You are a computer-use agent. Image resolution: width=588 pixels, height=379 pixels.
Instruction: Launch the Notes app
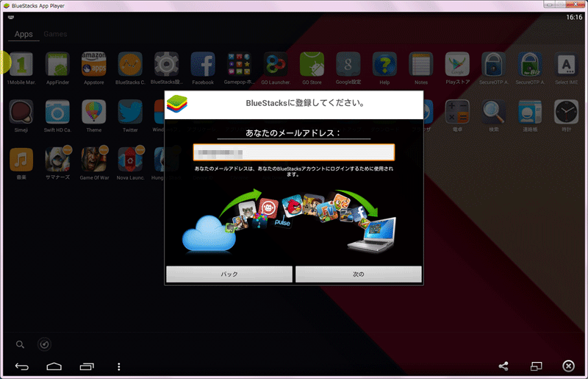click(x=421, y=65)
